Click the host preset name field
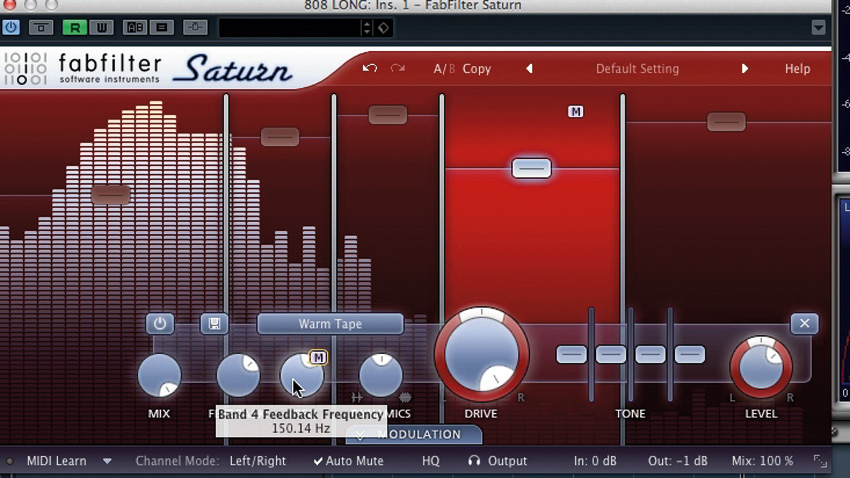This screenshot has height=478, width=850. click(289, 28)
